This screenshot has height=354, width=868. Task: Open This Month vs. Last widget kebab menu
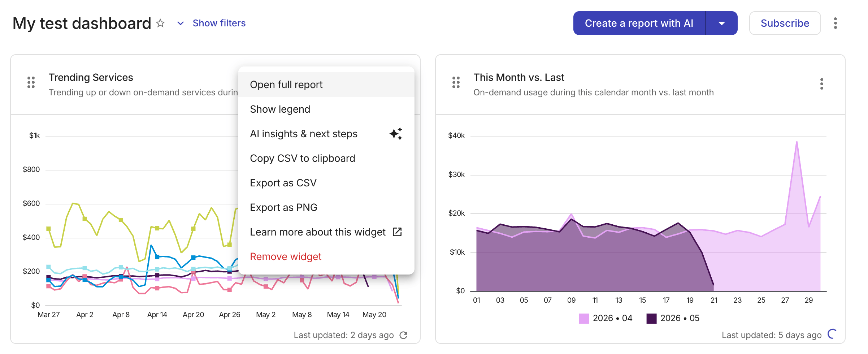(821, 84)
